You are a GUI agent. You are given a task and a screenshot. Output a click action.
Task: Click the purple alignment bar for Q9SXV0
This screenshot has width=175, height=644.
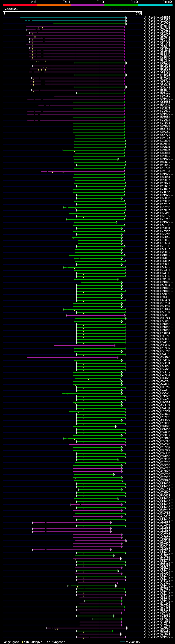pos(75,36)
